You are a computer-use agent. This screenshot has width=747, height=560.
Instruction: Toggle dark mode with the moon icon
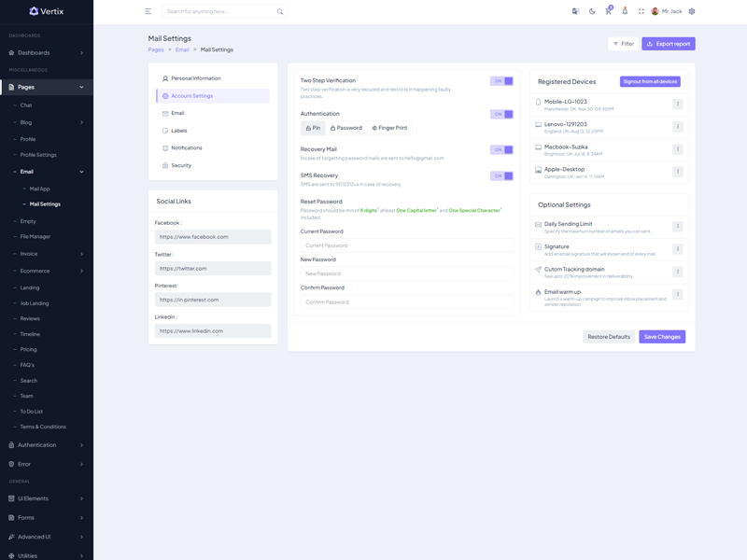[x=592, y=12]
